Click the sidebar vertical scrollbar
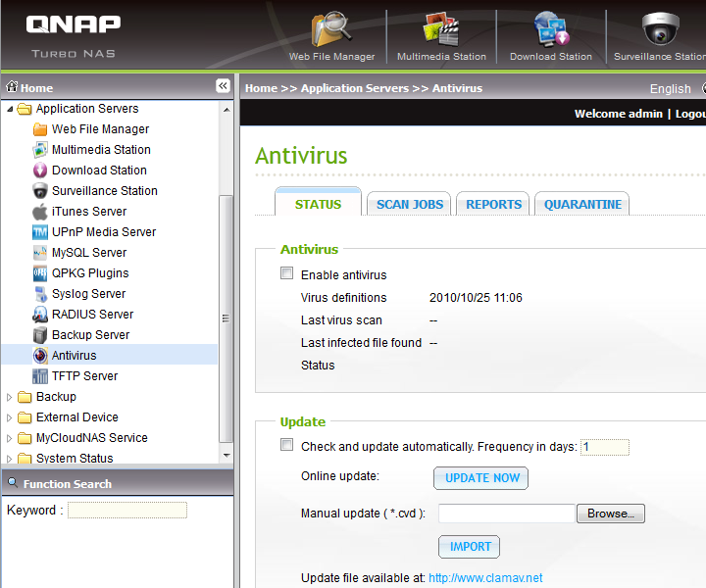This screenshot has height=588, width=706. [x=227, y=318]
